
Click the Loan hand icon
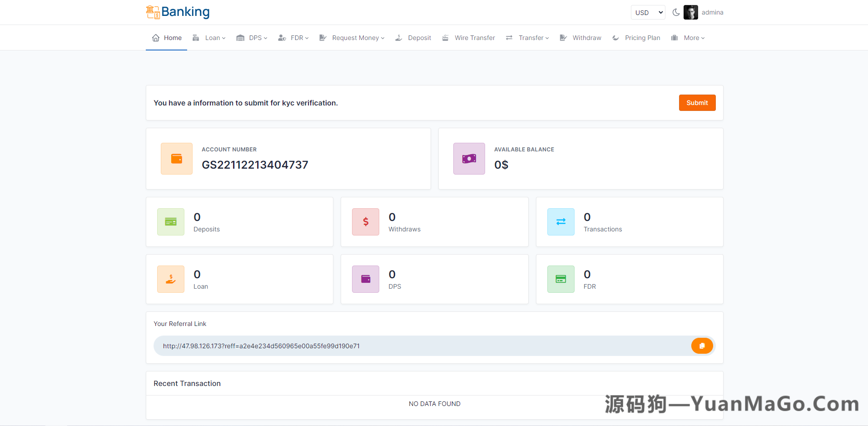point(170,279)
